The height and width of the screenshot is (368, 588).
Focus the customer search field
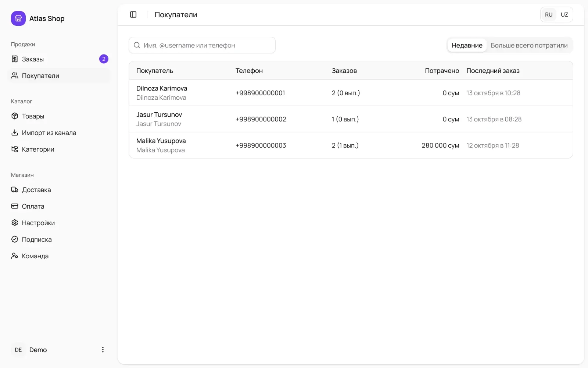coord(202,45)
